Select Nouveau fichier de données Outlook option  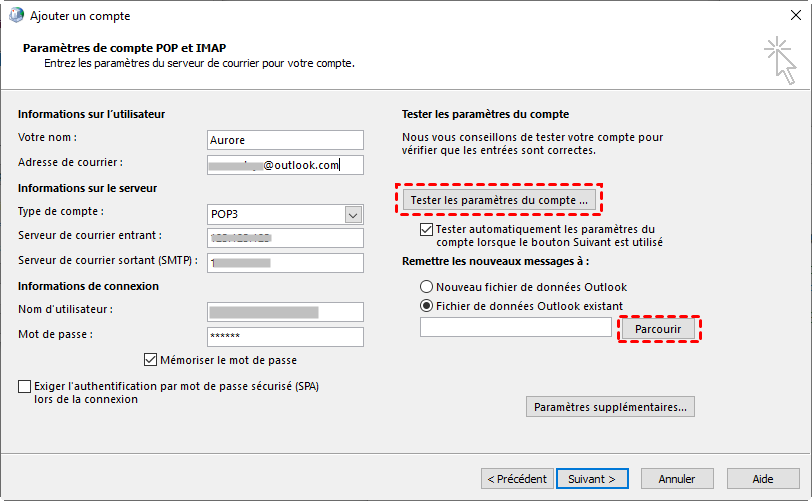[427, 287]
